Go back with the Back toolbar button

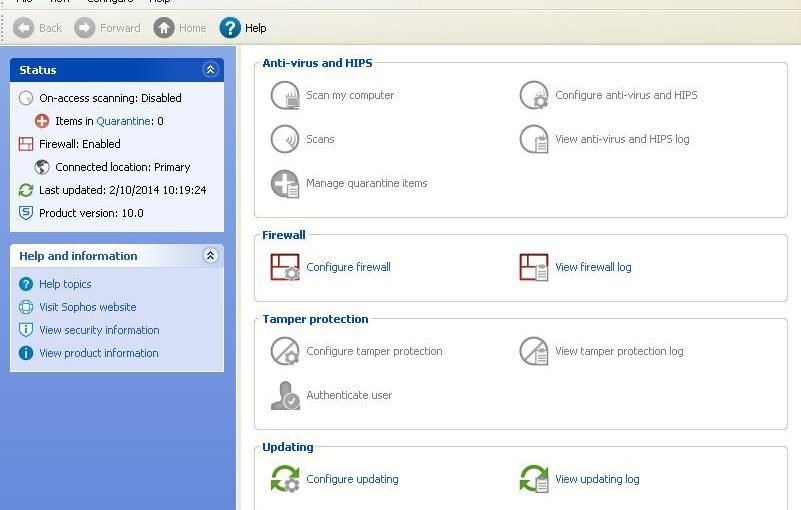pyautogui.click(x=37, y=28)
